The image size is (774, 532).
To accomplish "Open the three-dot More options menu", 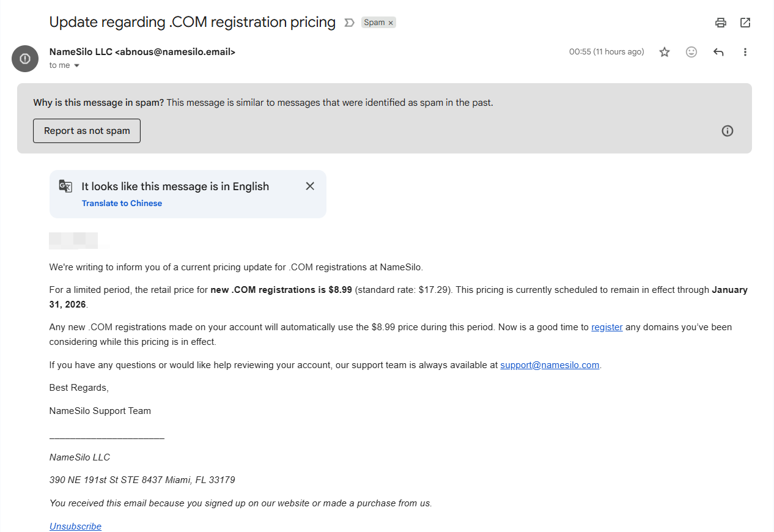I will pyautogui.click(x=745, y=52).
